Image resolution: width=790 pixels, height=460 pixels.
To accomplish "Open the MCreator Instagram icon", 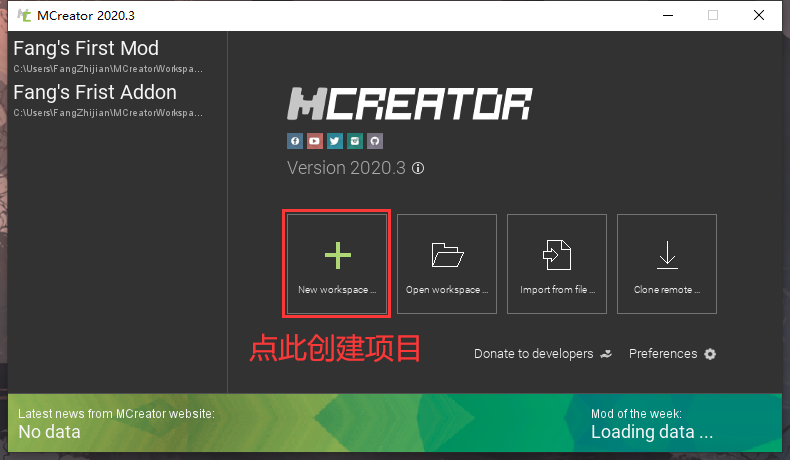I will click(355, 141).
